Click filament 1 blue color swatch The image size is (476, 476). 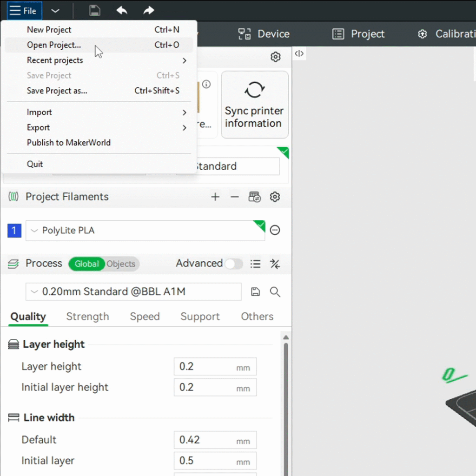[14, 231]
